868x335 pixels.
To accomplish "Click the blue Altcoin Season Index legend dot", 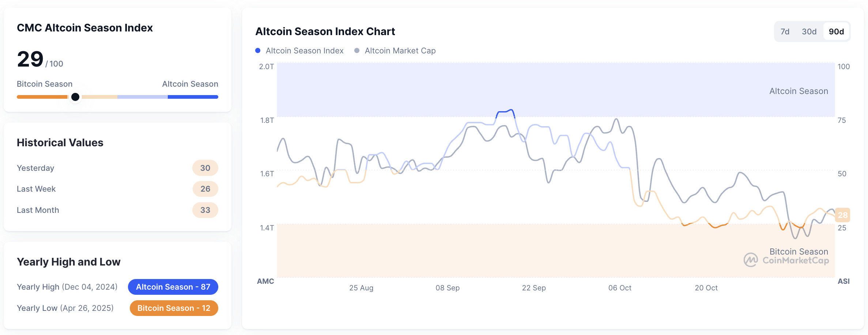I will click(x=258, y=50).
